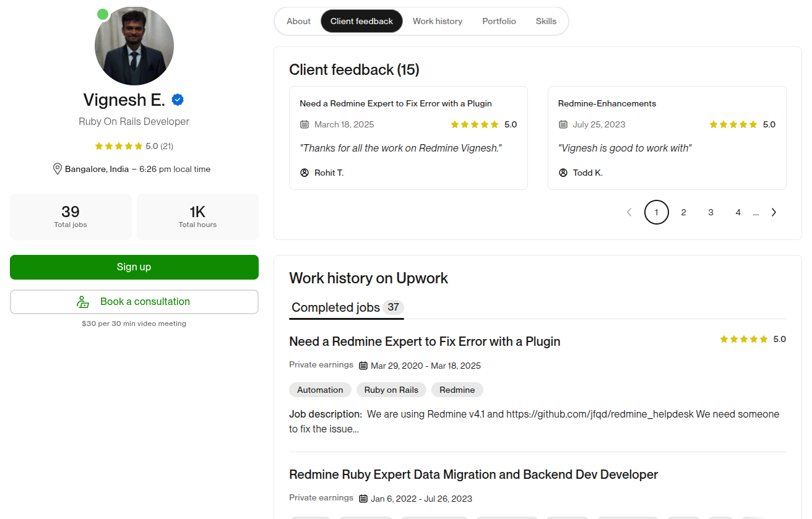The width and height of the screenshot is (812, 519).
Task: Open the About tab
Action: click(298, 21)
